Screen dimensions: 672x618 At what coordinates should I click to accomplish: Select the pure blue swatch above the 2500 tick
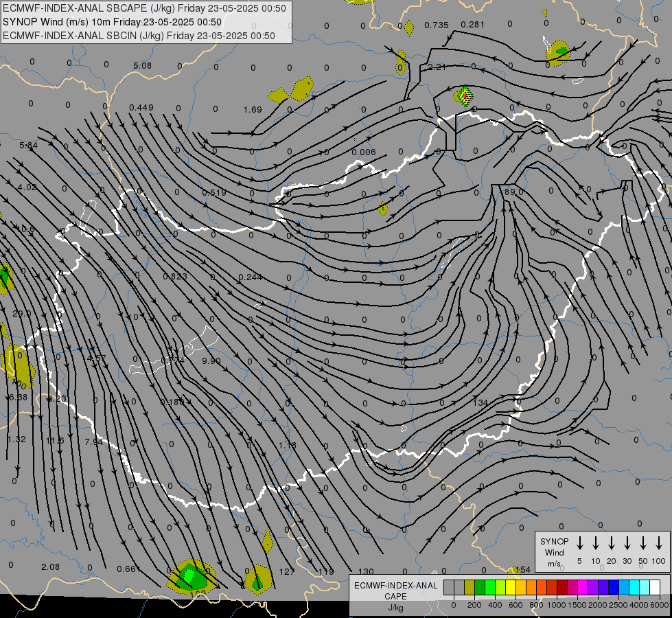tap(613, 587)
